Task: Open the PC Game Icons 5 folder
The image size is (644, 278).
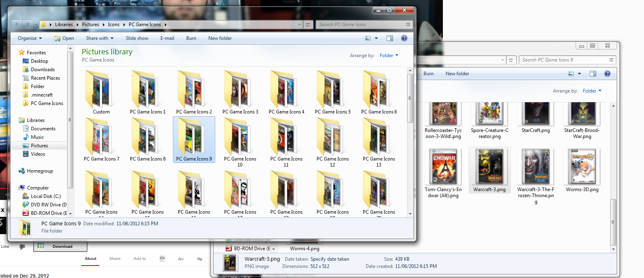Action: coord(333,93)
